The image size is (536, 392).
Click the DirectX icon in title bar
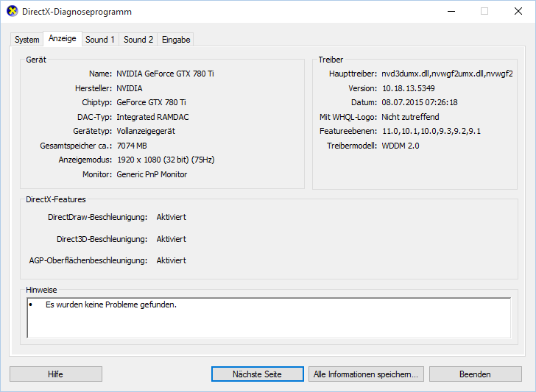click(13, 11)
